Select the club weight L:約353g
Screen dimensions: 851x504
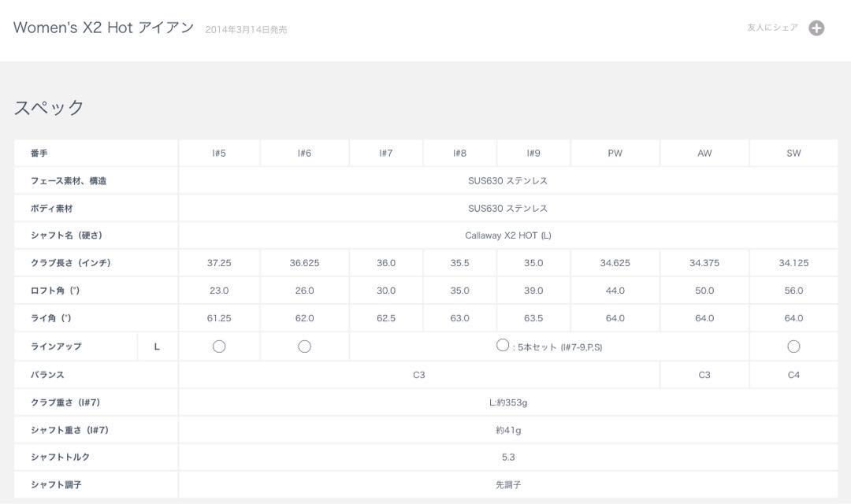tap(508, 402)
